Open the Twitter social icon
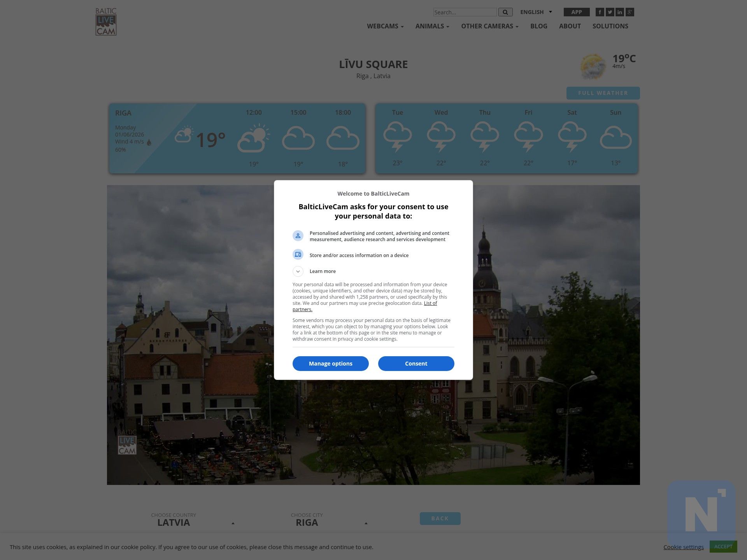Screen dimensions: 747x560 pos(610,12)
